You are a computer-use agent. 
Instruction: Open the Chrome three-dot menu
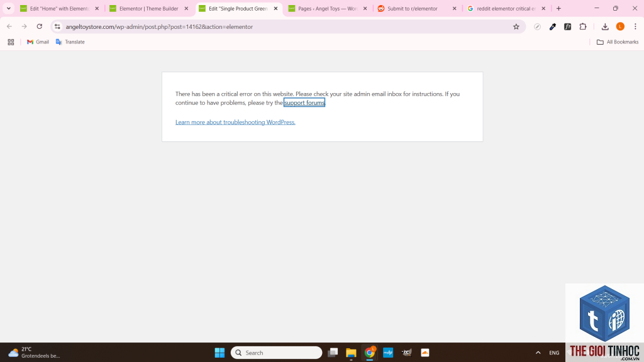tap(635, 26)
